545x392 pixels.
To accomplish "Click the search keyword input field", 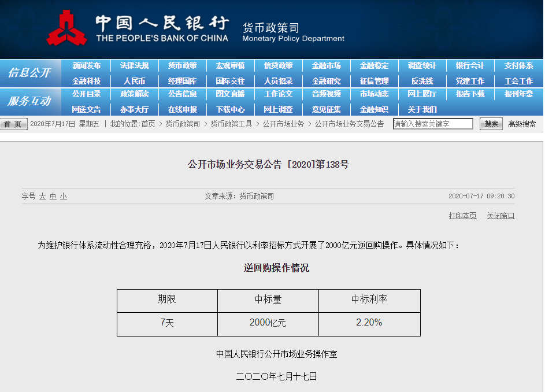I will 433,124.
